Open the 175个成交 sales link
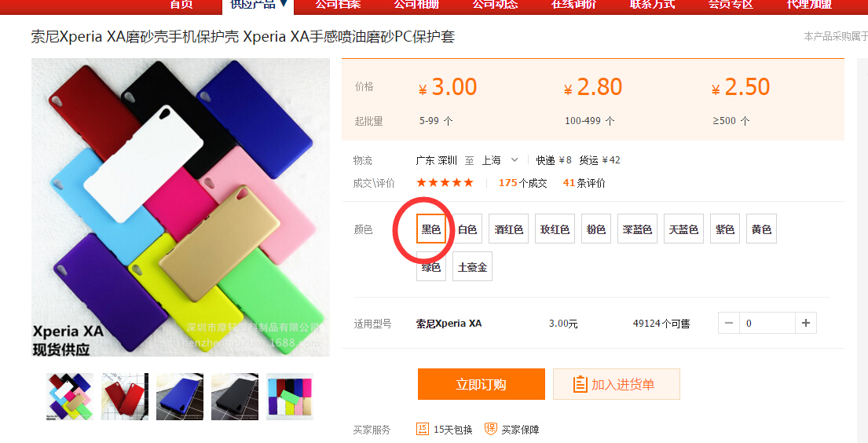 click(522, 183)
